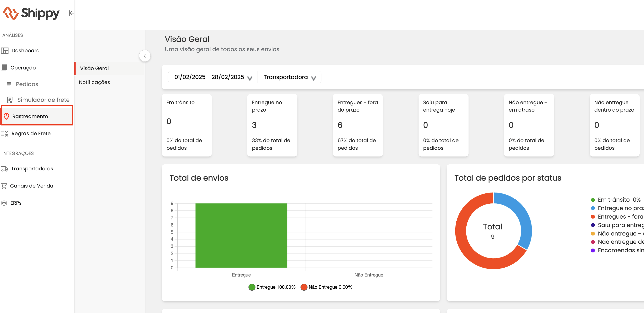Open the date range dropdown

click(x=213, y=77)
